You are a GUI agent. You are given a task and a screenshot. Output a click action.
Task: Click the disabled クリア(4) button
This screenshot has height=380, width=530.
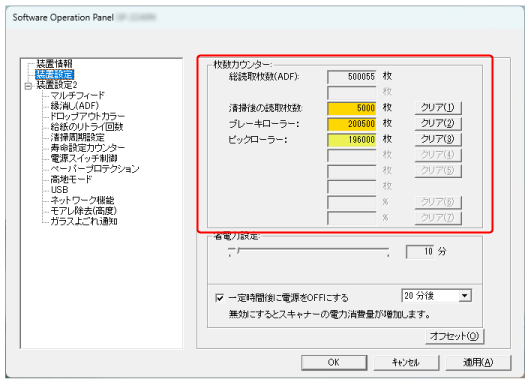pos(438,155)
